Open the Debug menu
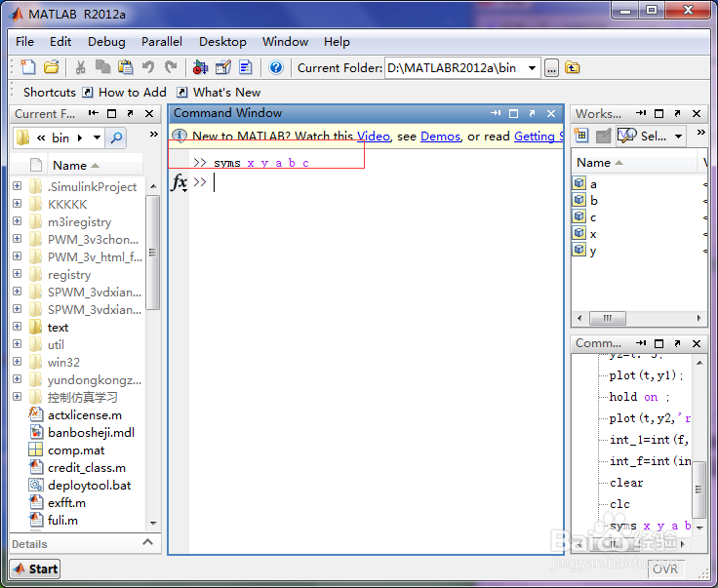This screenshot has height=588, width=718. (x=106, y=42)
